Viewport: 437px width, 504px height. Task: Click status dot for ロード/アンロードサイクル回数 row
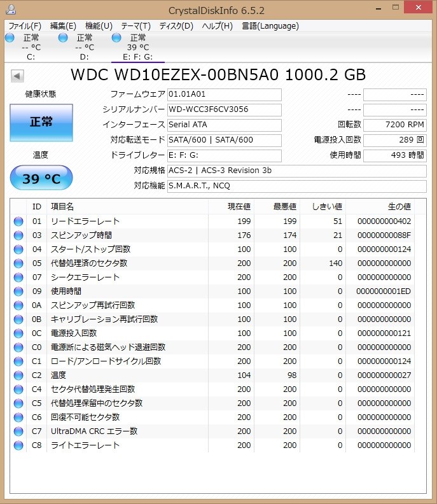[x=18, y=361]
